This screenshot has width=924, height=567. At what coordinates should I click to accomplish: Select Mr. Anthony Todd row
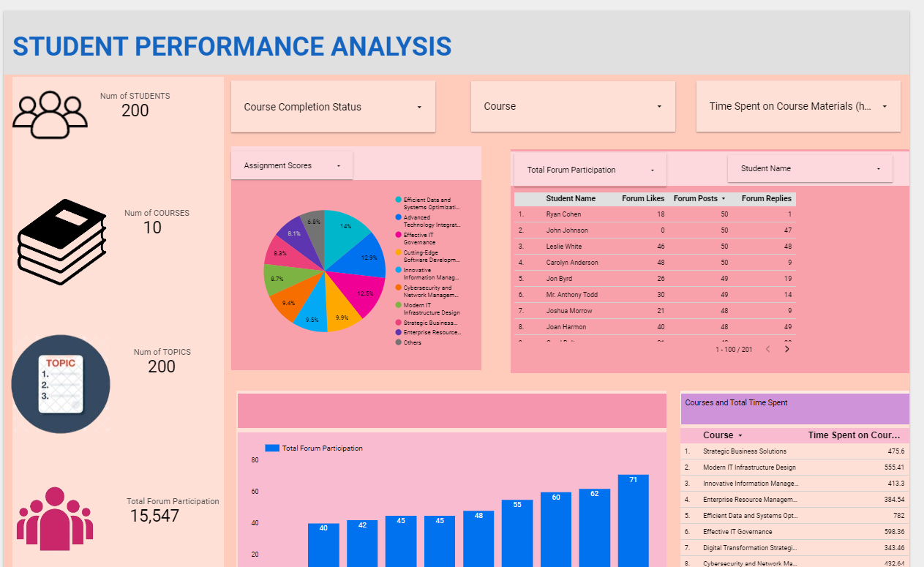[x=655, y=295]
